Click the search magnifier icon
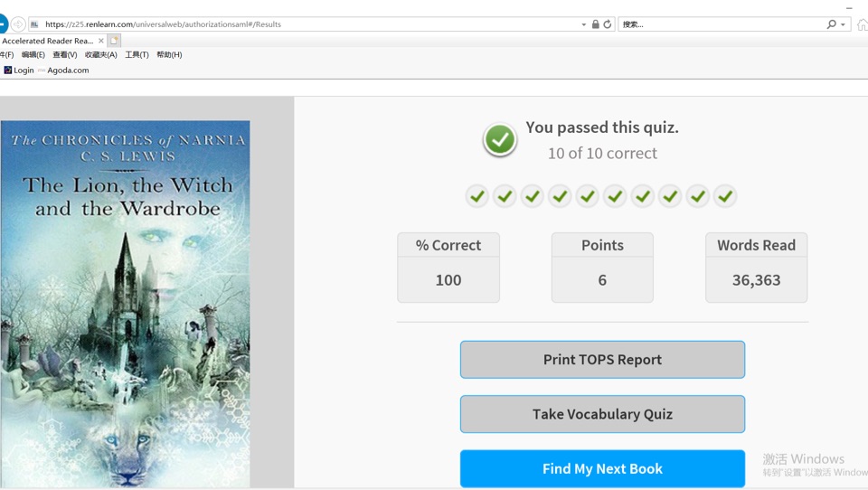868x490 pixels. tap(832, 24)
